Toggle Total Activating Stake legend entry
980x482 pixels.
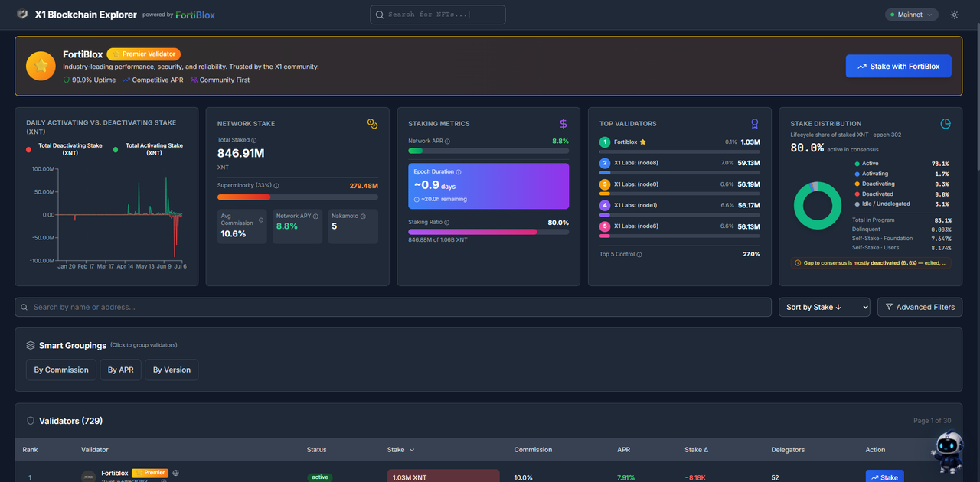pos(149,149)
